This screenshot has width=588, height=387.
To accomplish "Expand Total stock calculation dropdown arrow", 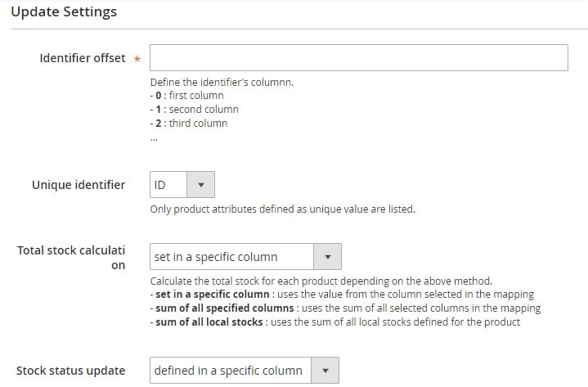I will [x=327, y=257].
